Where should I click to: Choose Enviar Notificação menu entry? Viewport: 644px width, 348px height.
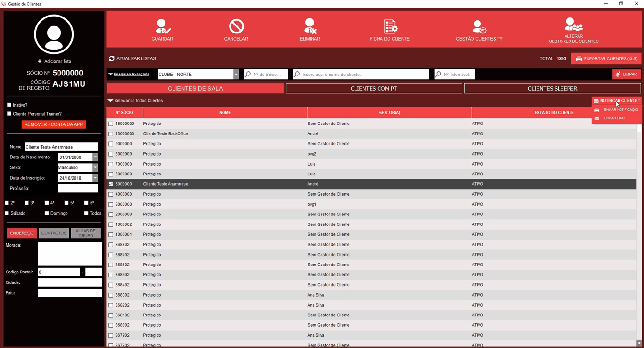pos(617,110)
